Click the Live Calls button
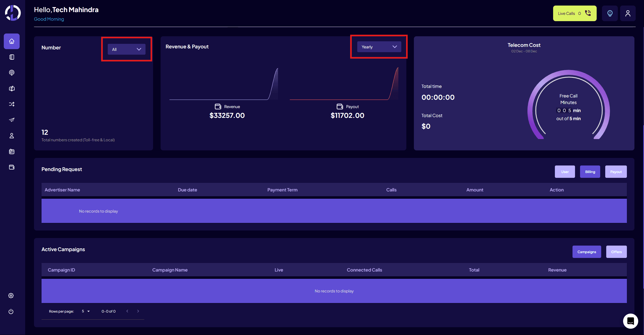644x335 pixels. [575, 13]
